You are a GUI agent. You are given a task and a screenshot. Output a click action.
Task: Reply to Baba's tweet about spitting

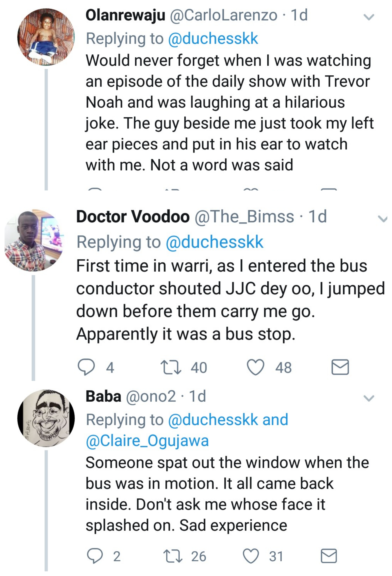click(x=95, y=556)
